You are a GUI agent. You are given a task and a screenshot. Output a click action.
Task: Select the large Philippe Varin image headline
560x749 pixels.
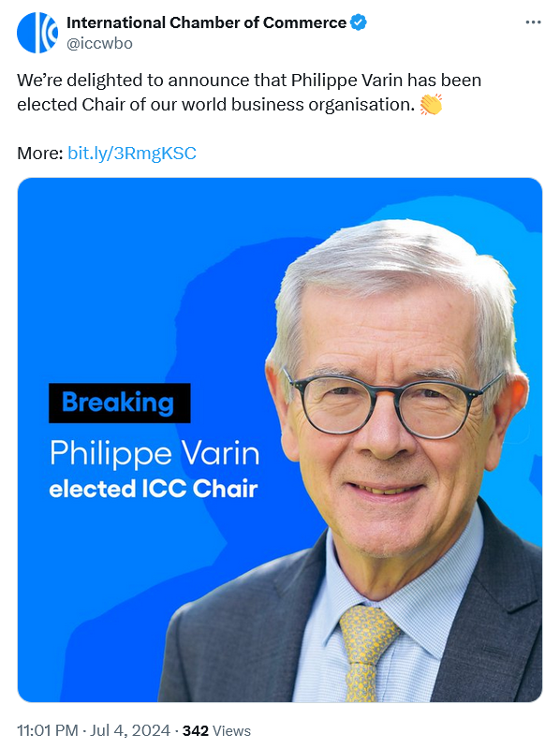[x=155, y=453]
